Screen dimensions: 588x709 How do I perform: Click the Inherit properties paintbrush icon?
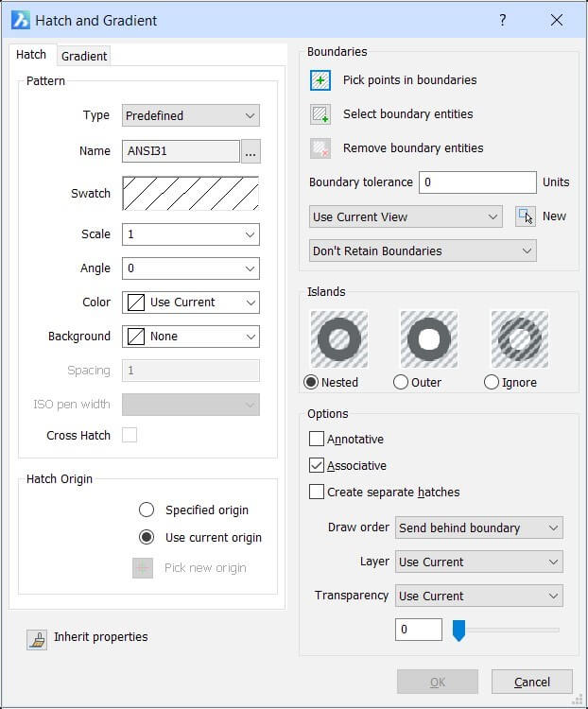click(37, 639)
